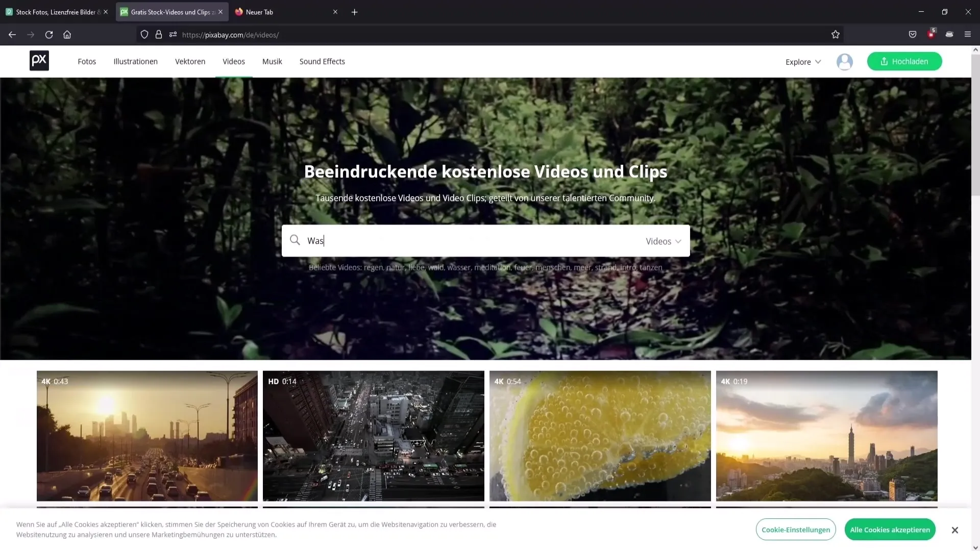This screenshot has height=551, width=980.
Task: Click the 4K city traffic video thumbnail
Action: click(x=146, y=435)
